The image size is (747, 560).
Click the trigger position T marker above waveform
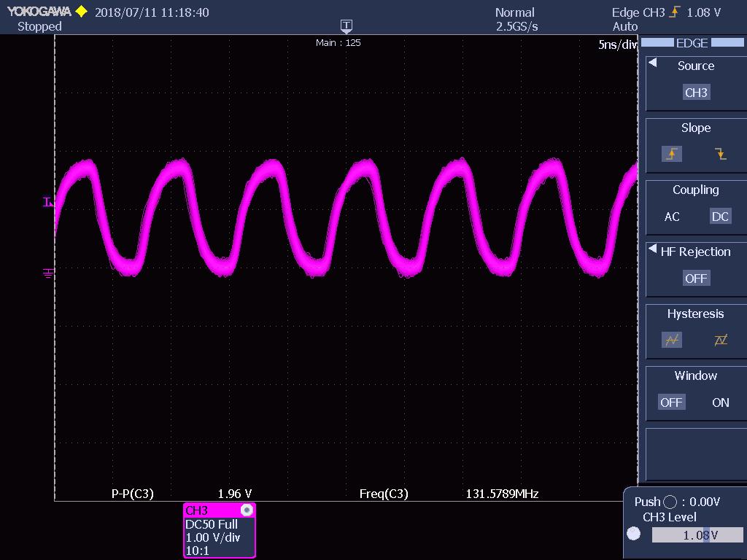tap(346, 26)
